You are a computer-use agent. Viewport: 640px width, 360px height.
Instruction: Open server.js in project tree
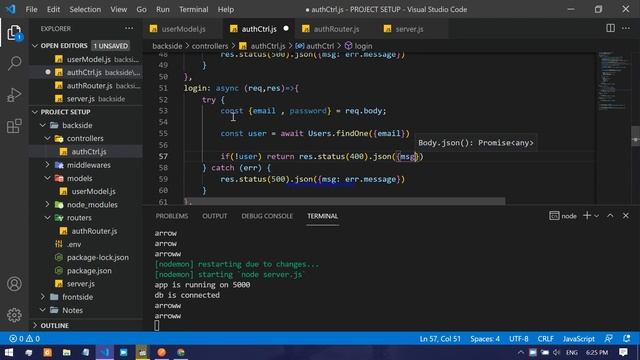pyautogui.click(x=81, y=284)
